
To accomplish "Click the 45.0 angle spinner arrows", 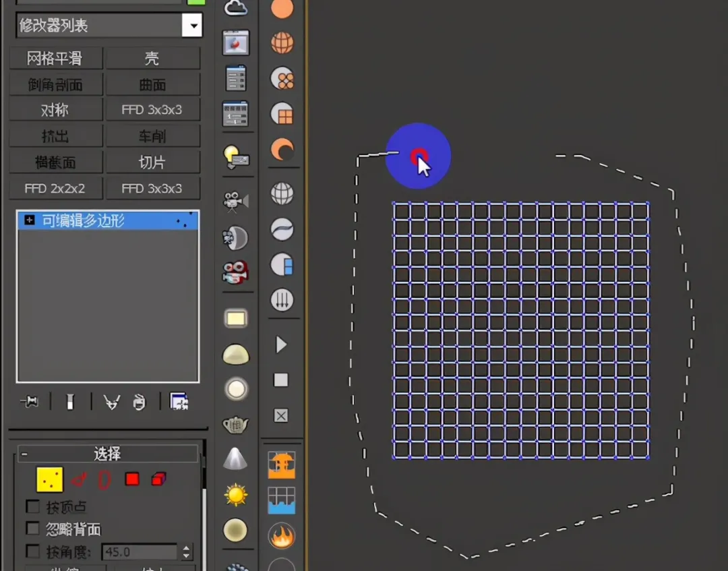I will click(x=187, y=552).
